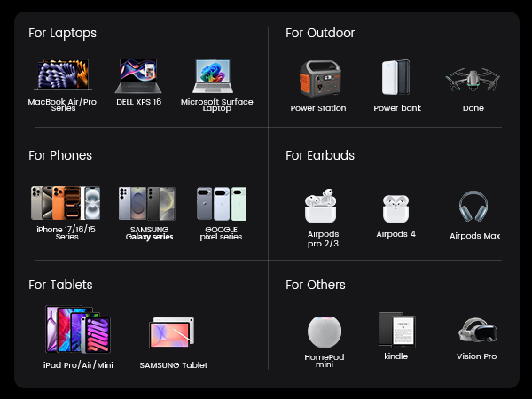
Task: Click the "Microsoft Surface Laptop" label
Action: [217, 105]
